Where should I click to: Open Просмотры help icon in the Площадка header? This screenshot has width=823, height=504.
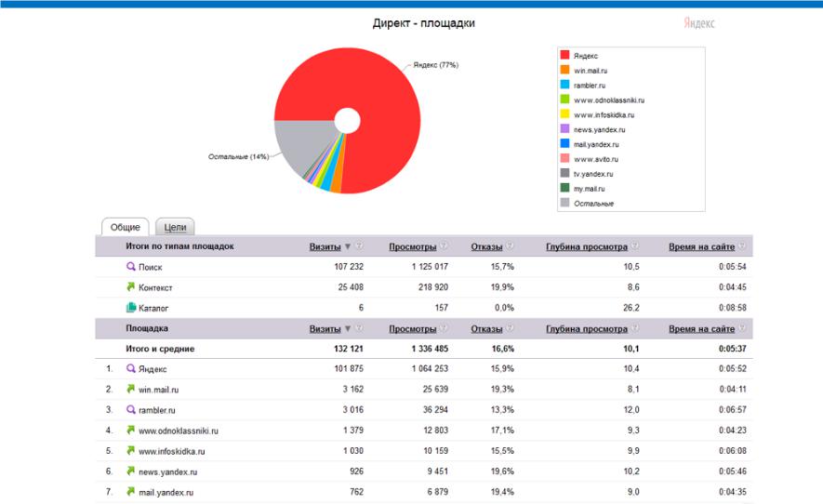(444, 328)
